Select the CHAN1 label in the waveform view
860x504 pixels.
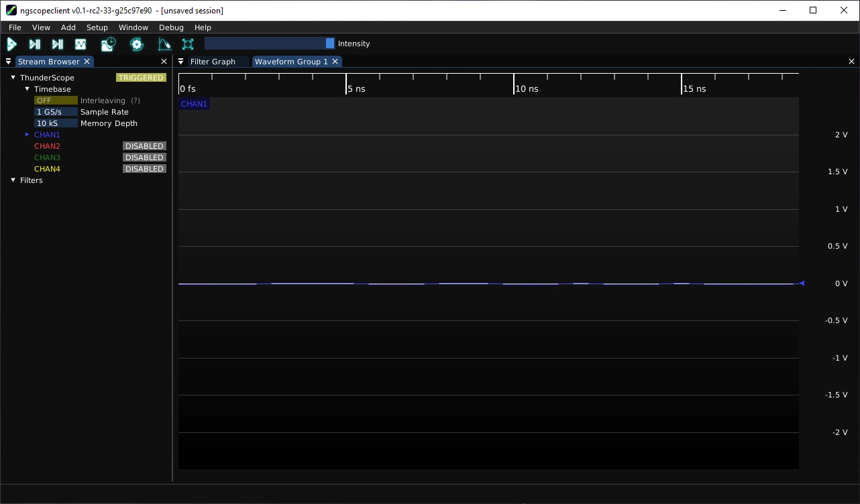[x=193, y=103]
